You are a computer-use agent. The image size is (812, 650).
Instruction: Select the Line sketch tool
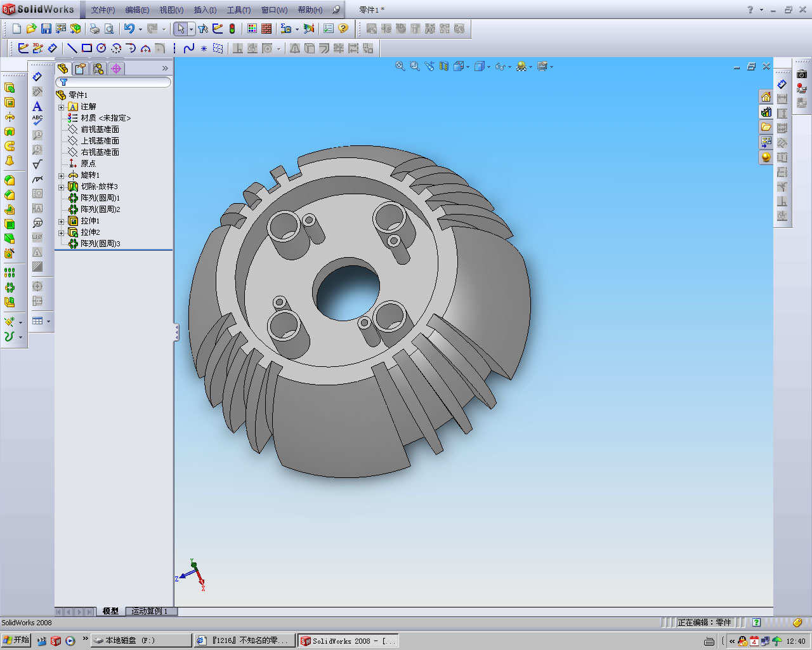click(x=72, y=48)
